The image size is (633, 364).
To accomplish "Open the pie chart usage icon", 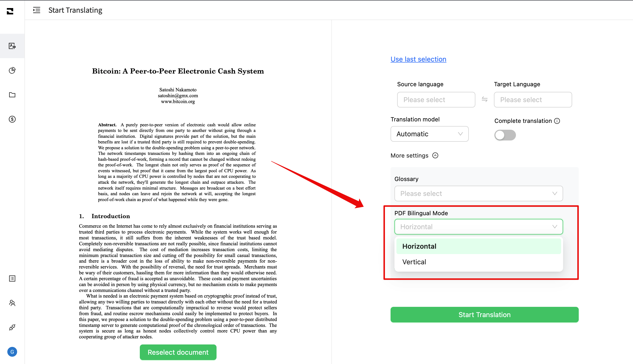I will (12, 71).
